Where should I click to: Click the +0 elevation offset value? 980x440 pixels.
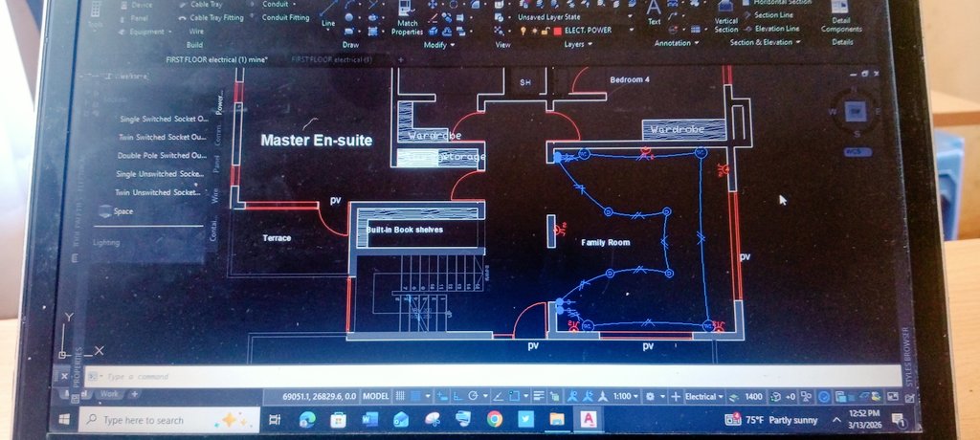[791, 396]
